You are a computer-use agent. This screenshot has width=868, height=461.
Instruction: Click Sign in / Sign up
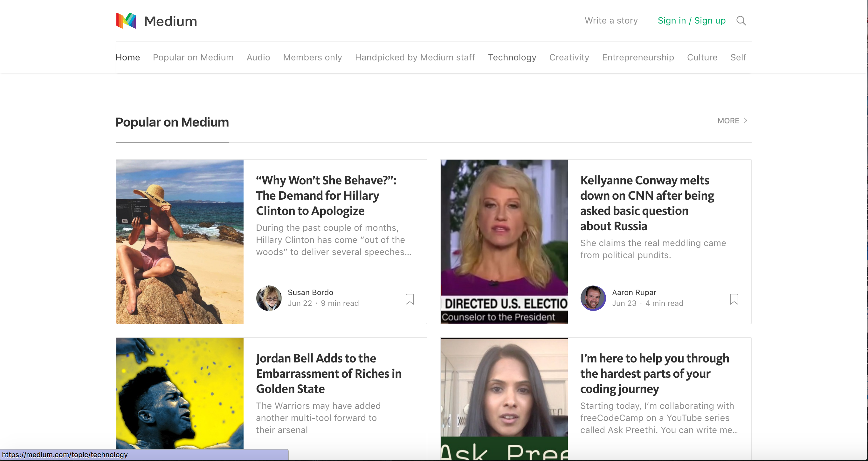click(692, 21)
